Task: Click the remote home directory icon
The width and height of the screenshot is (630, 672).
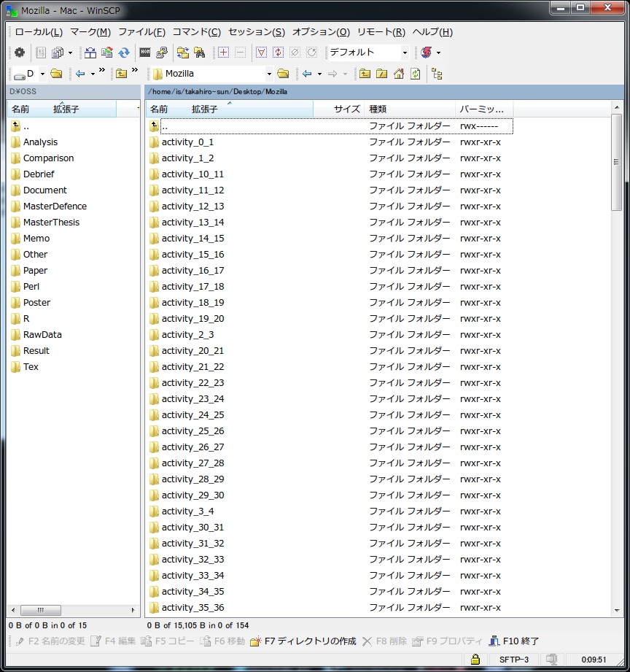Action: point(398,74)
